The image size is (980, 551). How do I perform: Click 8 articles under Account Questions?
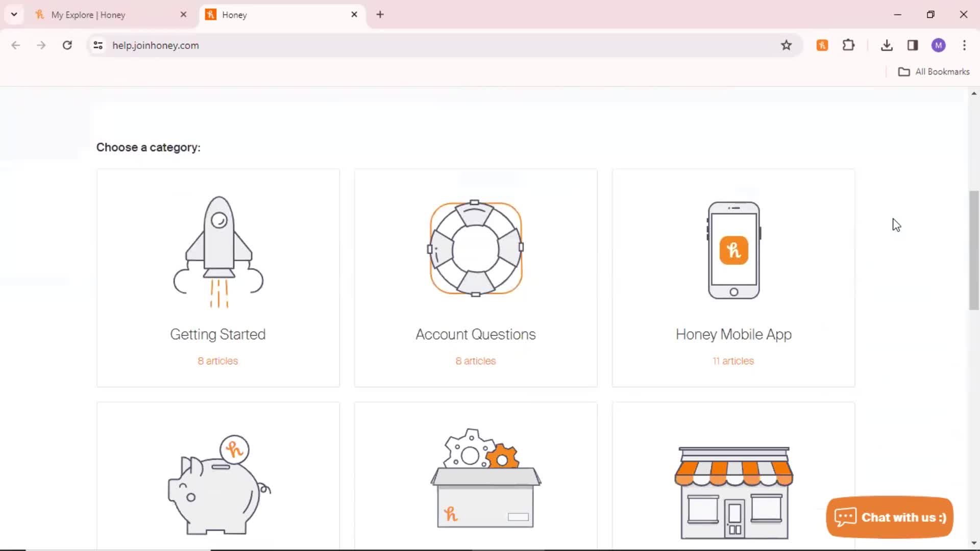pyautogui.click(x=476, y=361)
